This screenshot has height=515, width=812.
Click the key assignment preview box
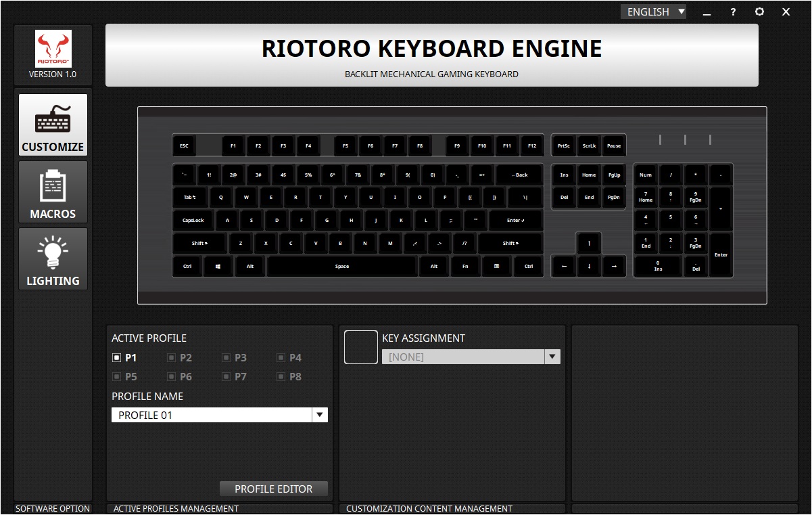tap(361, 347)
